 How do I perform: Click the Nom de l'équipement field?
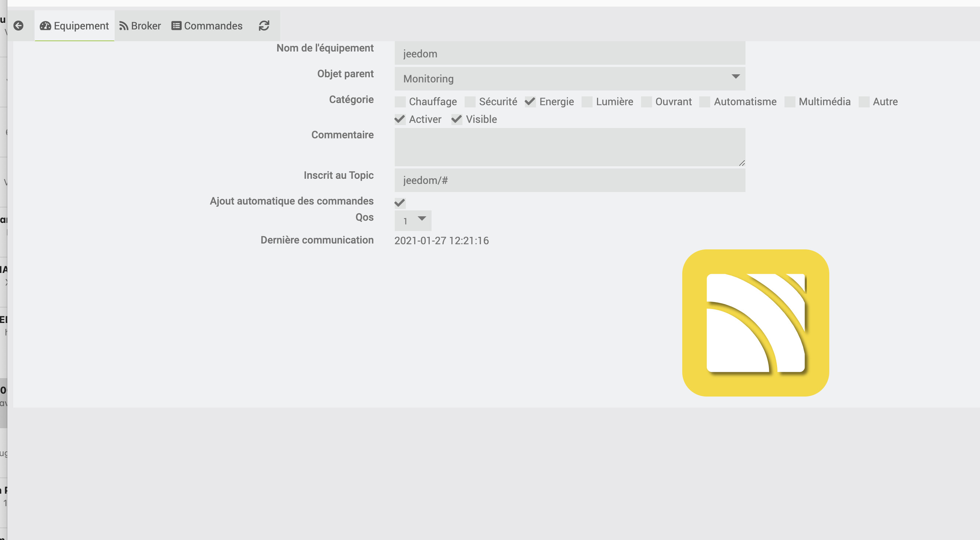[569, 53]
